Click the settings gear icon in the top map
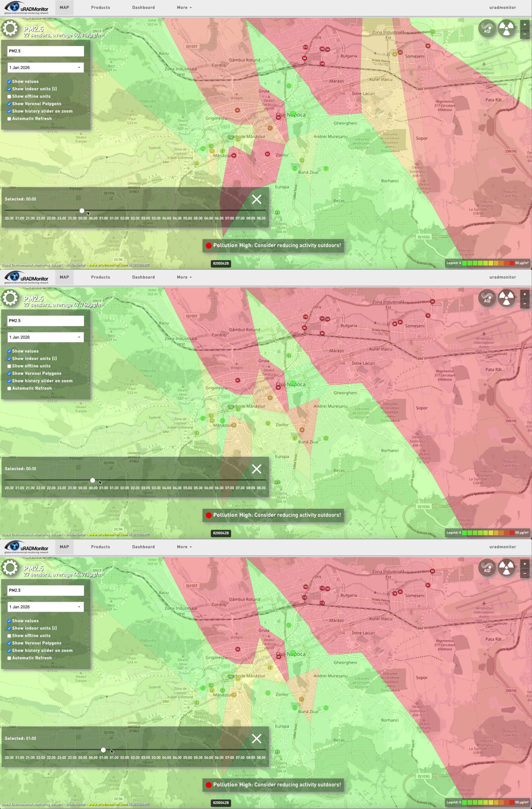 (10, 28)
